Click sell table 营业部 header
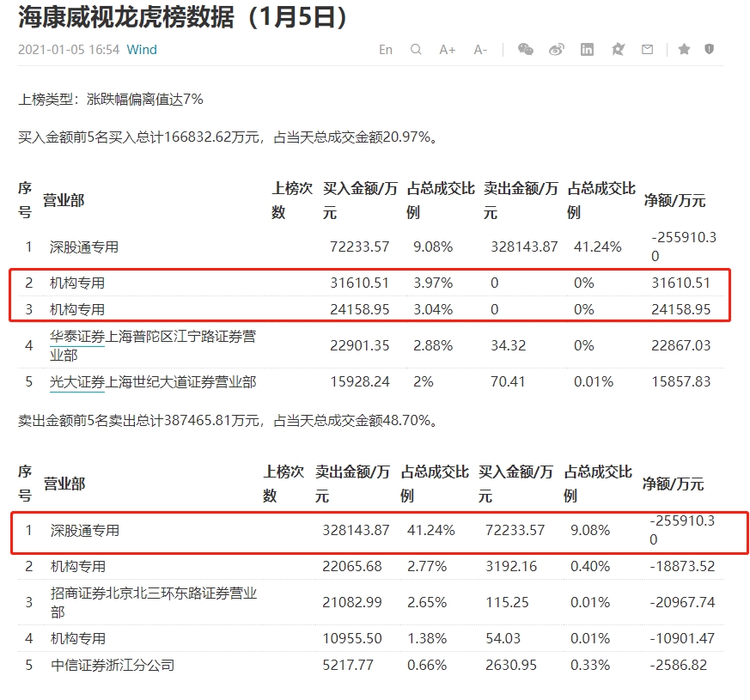Image resolution: width=750 pixels, height=700 pixels. point(64,484)
